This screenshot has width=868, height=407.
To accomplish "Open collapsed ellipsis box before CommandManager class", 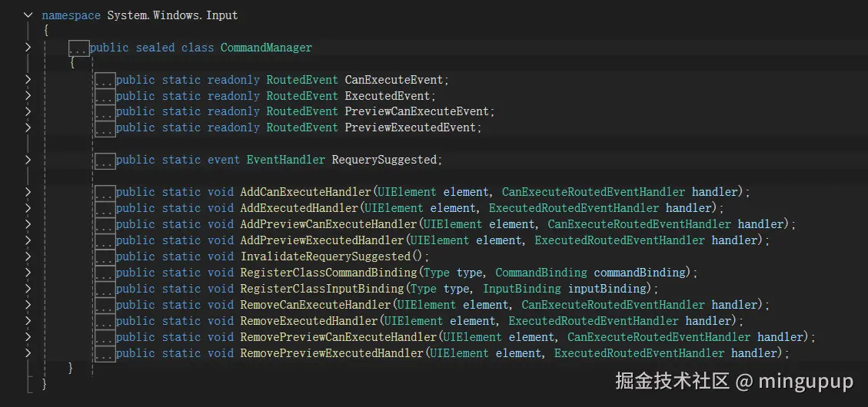I will (78, 48).
